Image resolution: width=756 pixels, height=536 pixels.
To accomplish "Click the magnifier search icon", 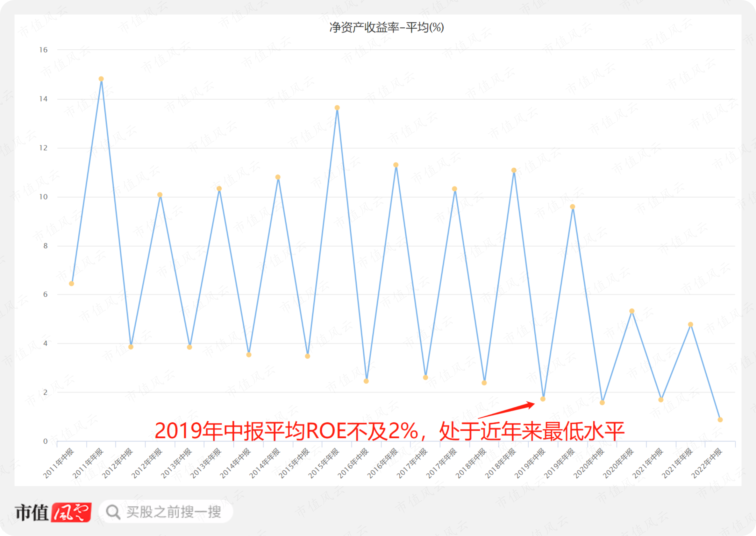I will click(113, 512).
